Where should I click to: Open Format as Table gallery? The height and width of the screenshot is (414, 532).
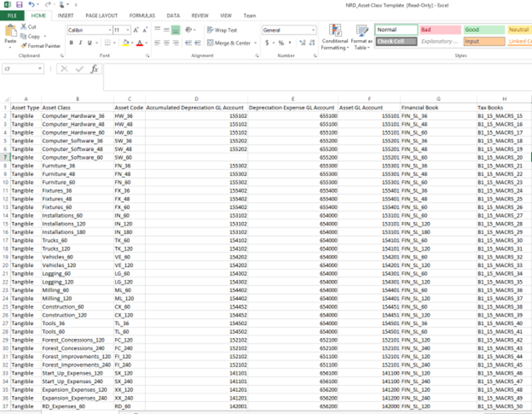tap(362, 38)
